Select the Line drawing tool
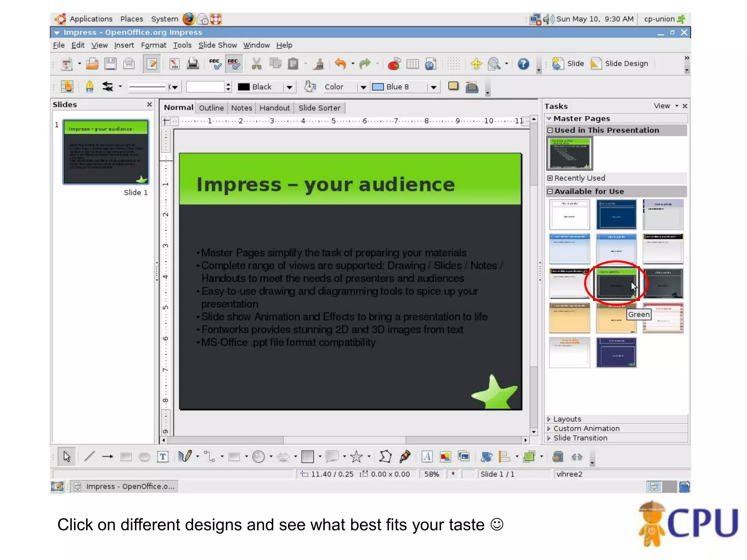This screenshot has width=747, height=560. [x=89, y=456]
